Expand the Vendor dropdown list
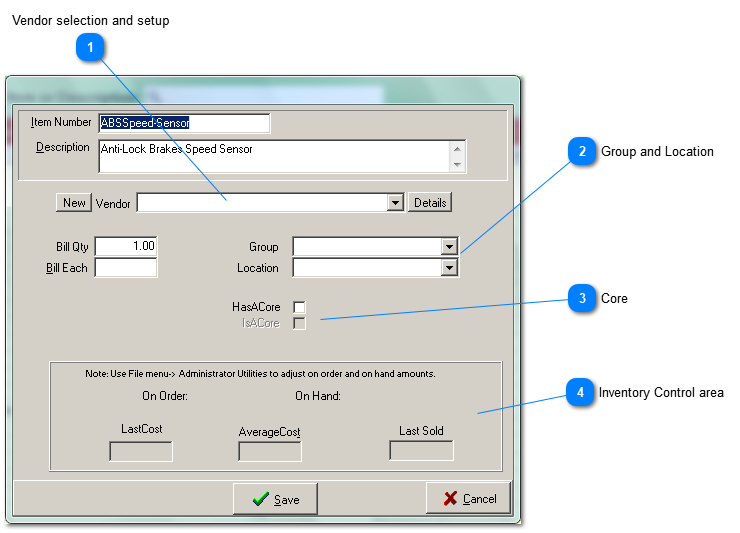The width and height of the screenshot is (740, 533). [396, 203]
